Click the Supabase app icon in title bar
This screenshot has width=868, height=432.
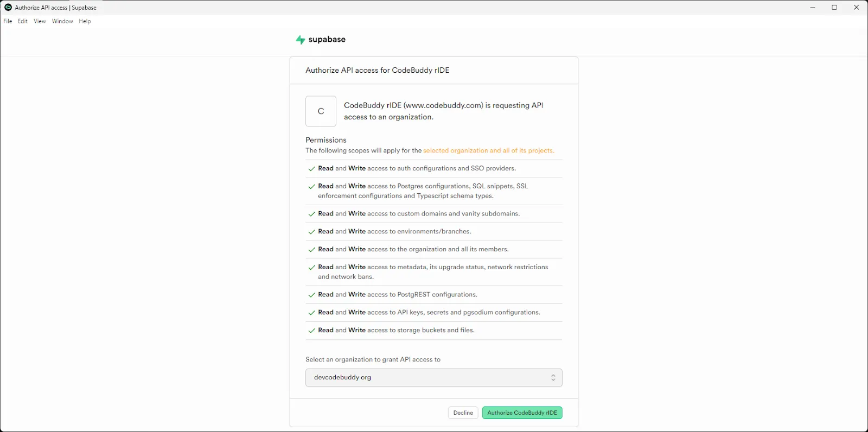pos(8,8)
